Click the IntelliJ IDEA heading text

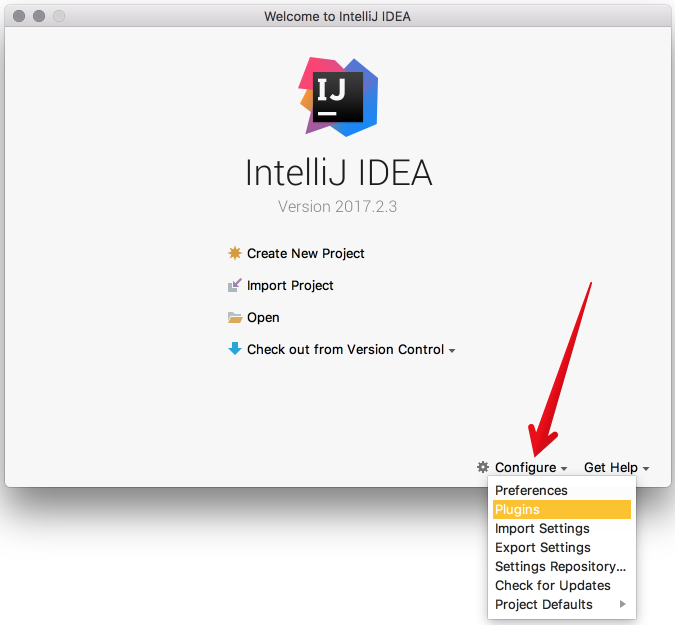(x=338, y=173)
